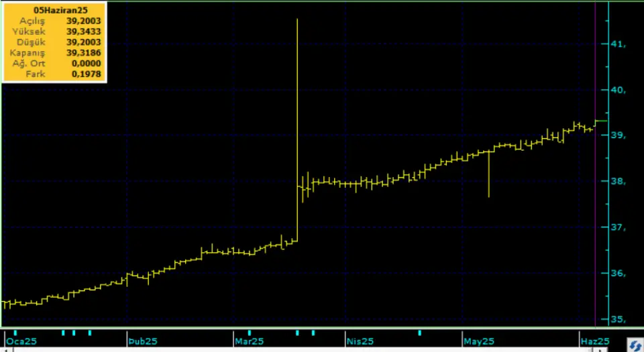This screenshot has width=644, height=352.
Task: Click the May25 month label
Action: point(479,341)
